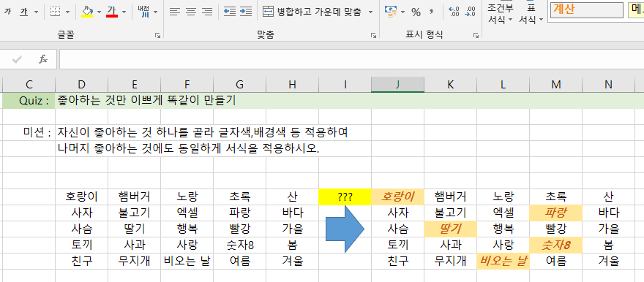Open font color dropdown arrow
The image size is (644, 282).
[x=124, y=12]
